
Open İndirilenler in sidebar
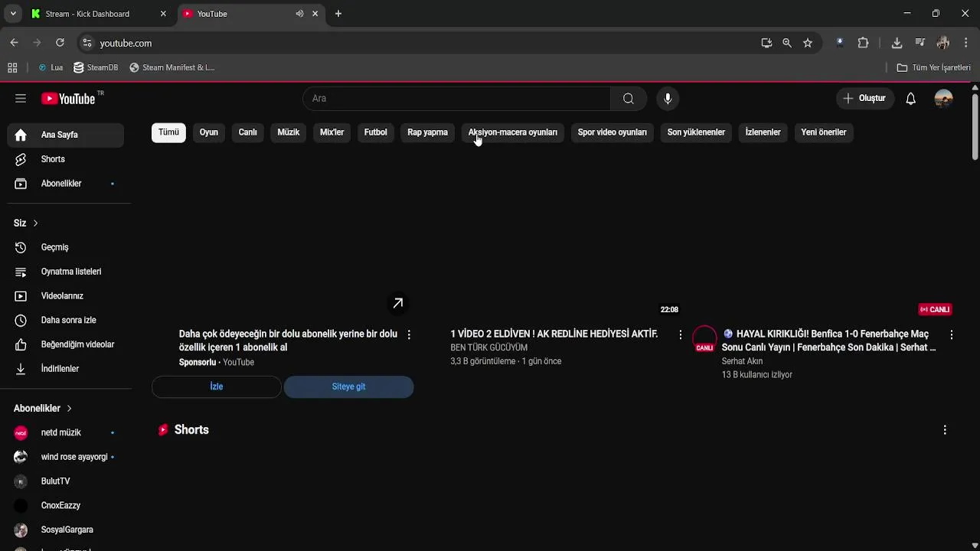[x=66, y=369]
